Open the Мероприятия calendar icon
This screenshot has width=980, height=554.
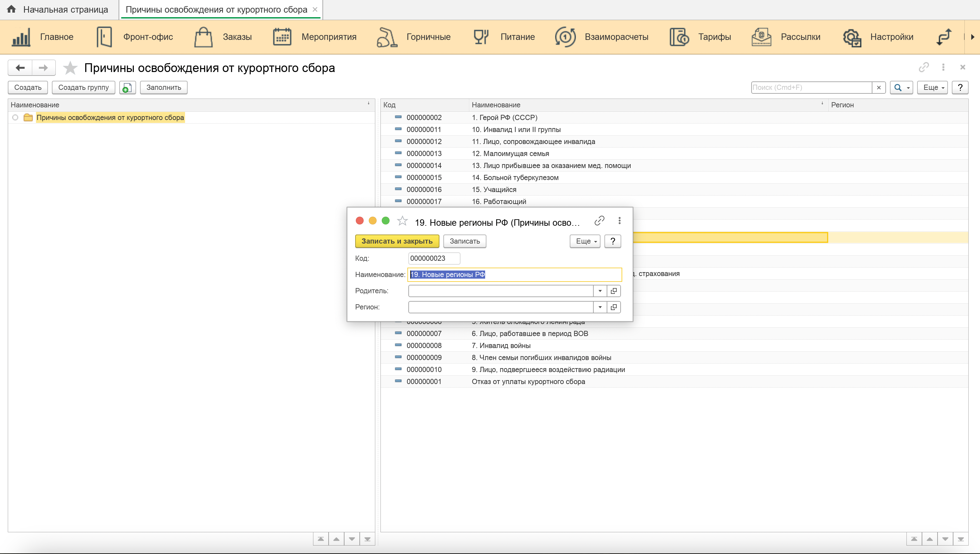pyautogui.click(x=282, y=37)
